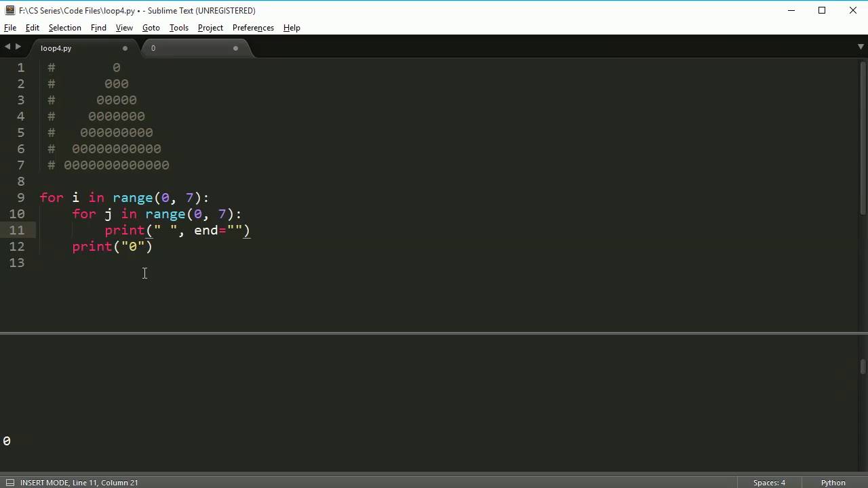
Task: Click the "INSERT MODE, Line 11, Column 21" status text
Action: (79, 483)
